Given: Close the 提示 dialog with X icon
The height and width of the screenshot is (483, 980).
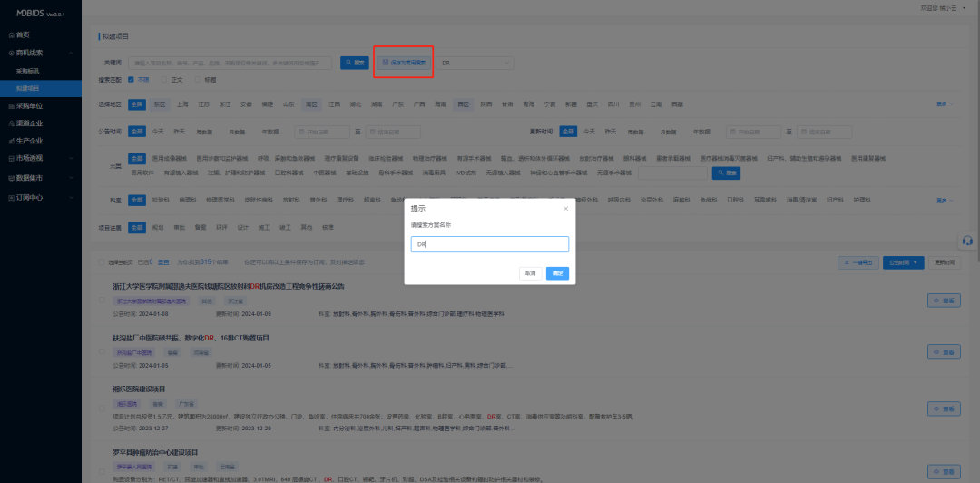Looking at the screenshot, I should pyautogui.click(x=565, y=208).
